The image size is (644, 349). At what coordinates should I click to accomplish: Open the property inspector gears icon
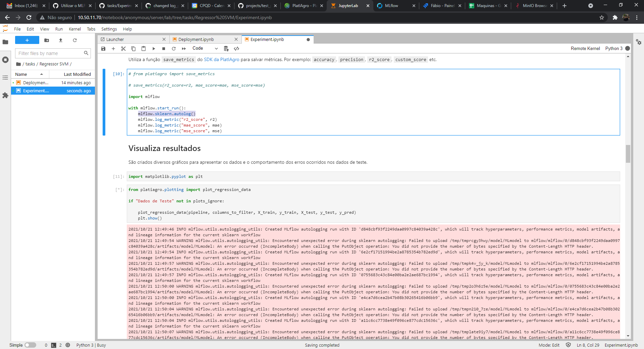(639, 42)
